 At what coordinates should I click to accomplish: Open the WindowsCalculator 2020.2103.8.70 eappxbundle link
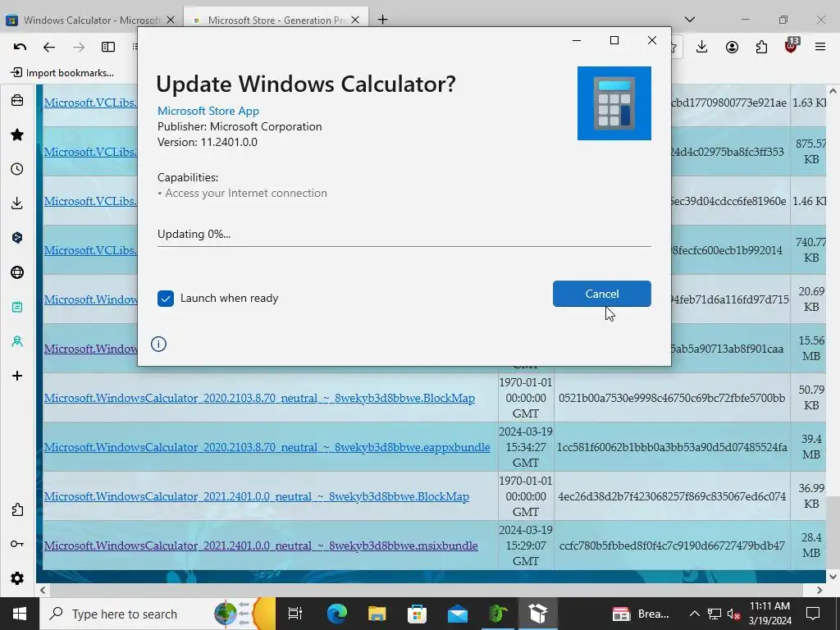pos(267,447)
